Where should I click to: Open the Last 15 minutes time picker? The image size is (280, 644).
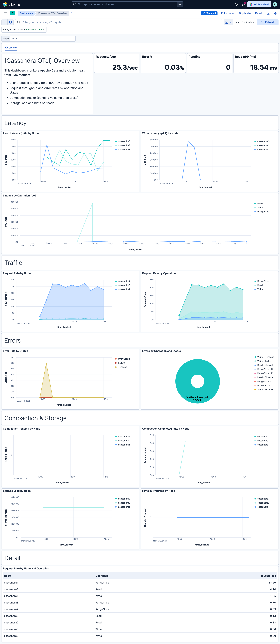coord(244,22)
